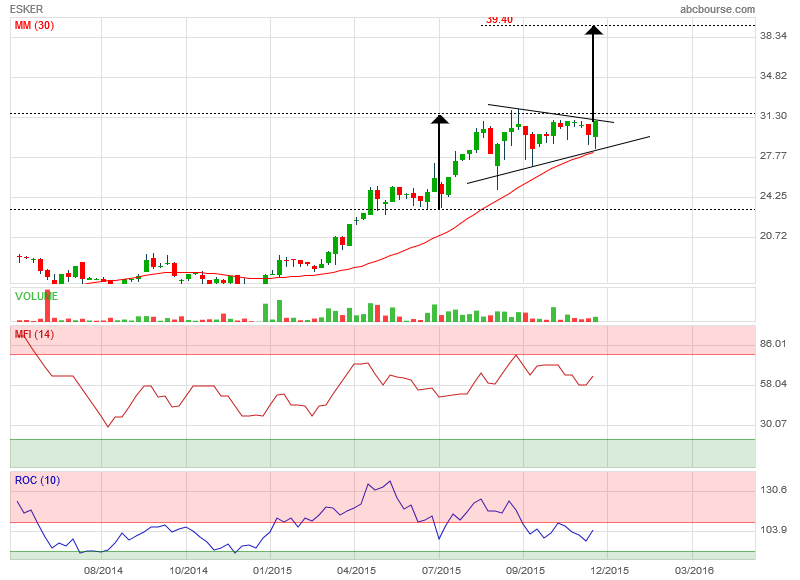Click the last green candlestick on the price chart
800x580 pixels.
pos(595,129)
